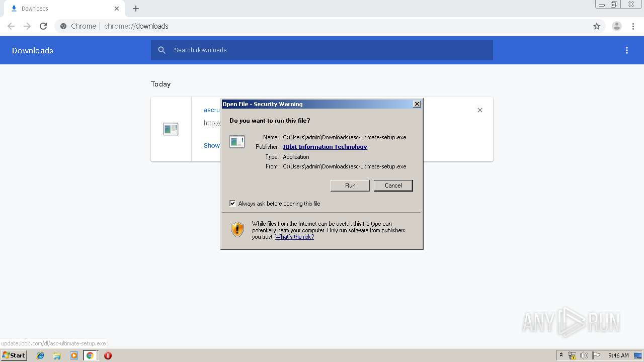Open the Action Center flag icon
The height and width of the screenshot is (362, 644).
pyautogui.click(x=596, y=355)
